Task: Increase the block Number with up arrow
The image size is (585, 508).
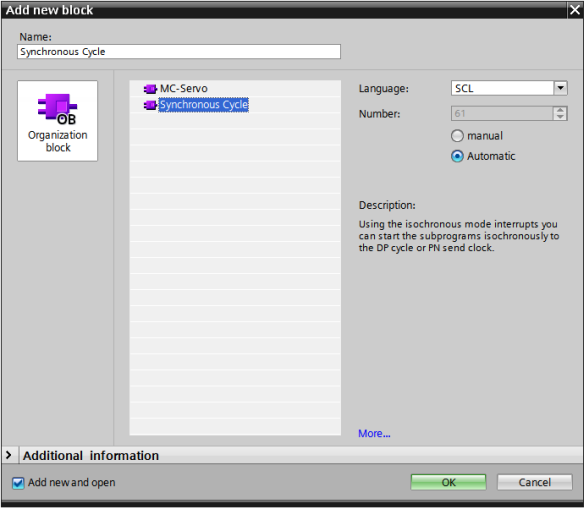Action: (560, 110)
